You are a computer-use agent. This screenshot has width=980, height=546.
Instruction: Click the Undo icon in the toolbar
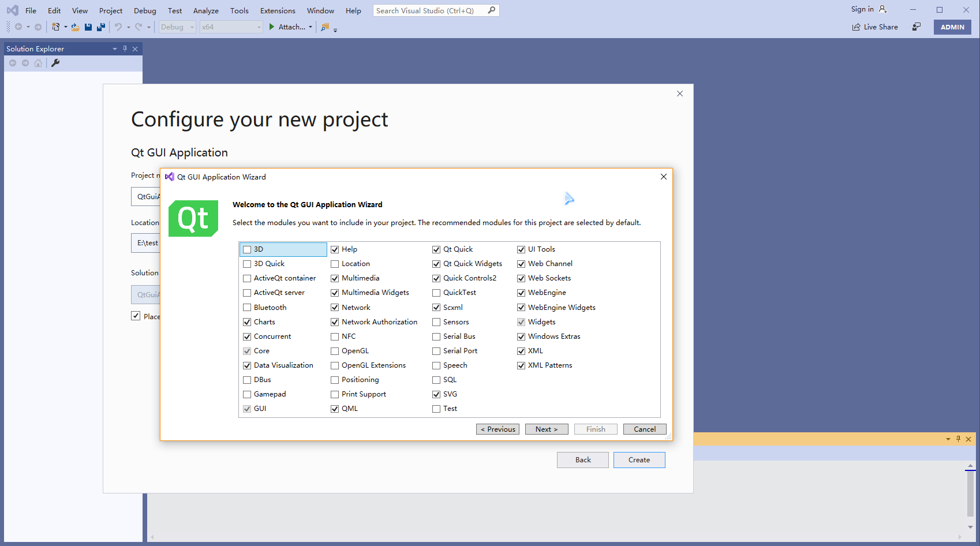click(118, 27)
